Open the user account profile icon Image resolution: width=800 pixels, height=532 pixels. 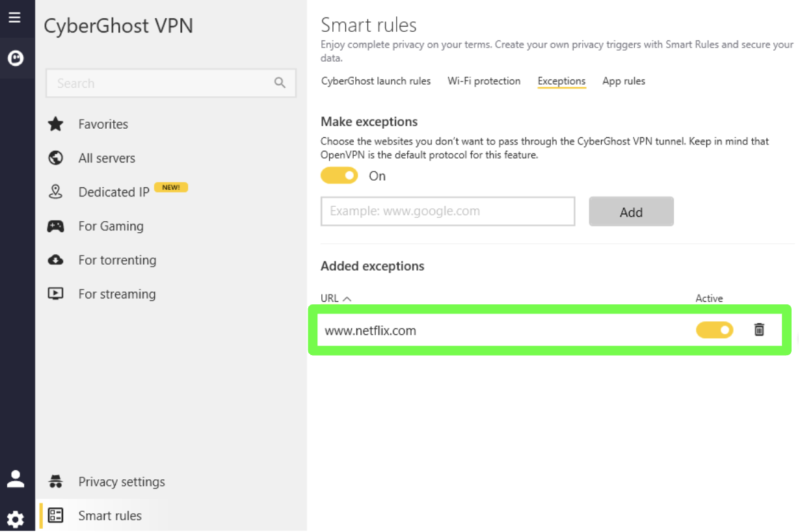[x=15, y=479]
